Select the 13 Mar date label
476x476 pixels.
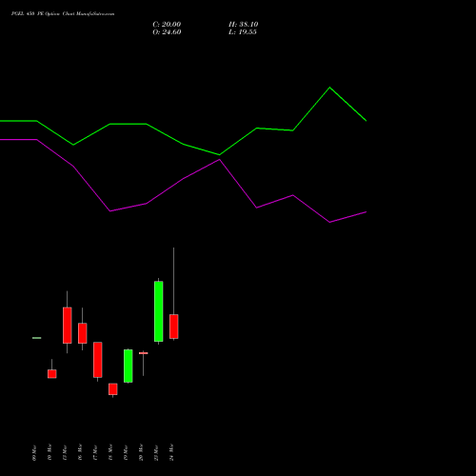(x=65, y=453)
